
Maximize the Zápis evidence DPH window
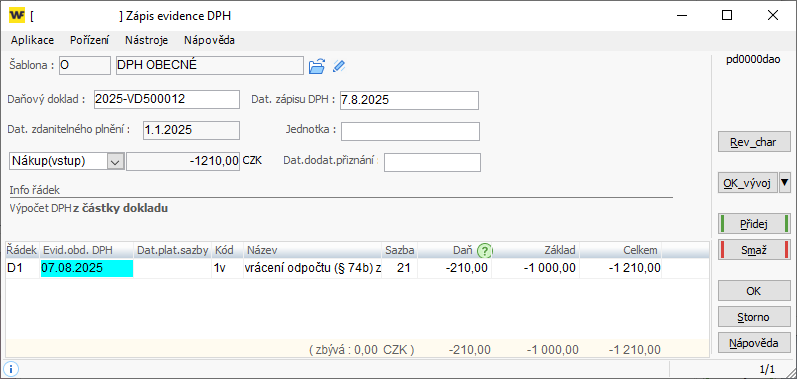point(727,15)
